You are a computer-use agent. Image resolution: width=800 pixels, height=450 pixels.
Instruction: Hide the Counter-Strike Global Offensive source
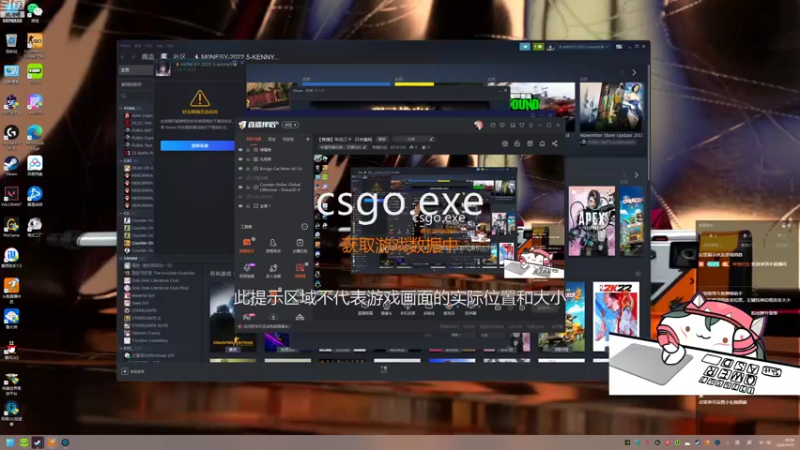coord(241,187)
